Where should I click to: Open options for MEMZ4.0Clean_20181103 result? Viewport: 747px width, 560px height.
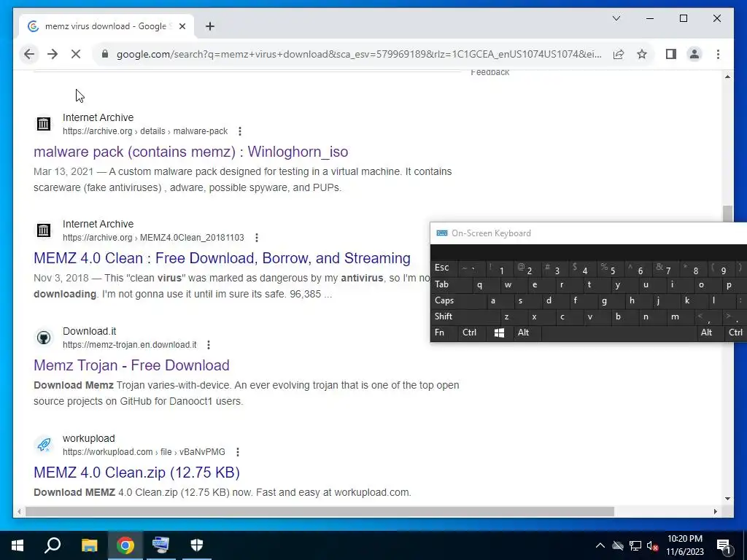(256, 238)
